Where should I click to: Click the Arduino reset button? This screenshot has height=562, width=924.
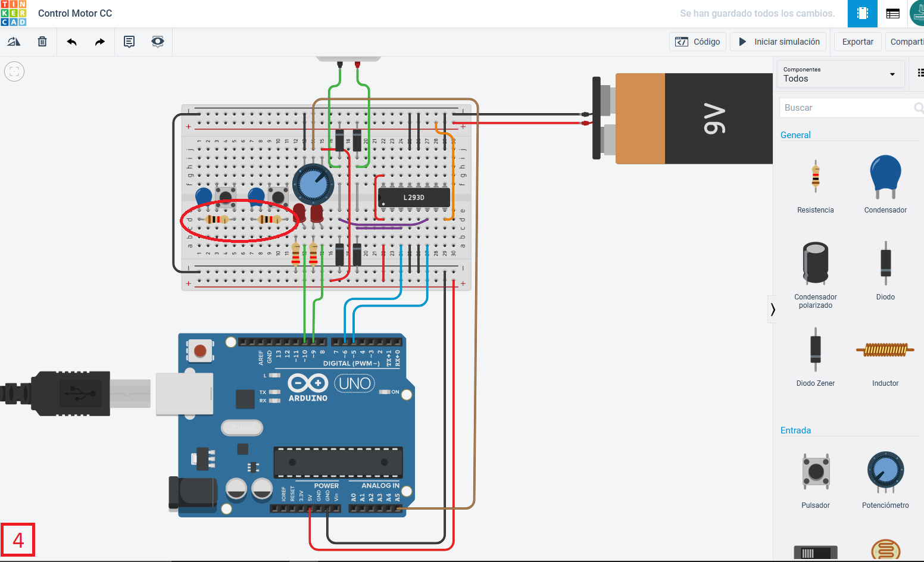pyautogui.click(x=200, y=351)
